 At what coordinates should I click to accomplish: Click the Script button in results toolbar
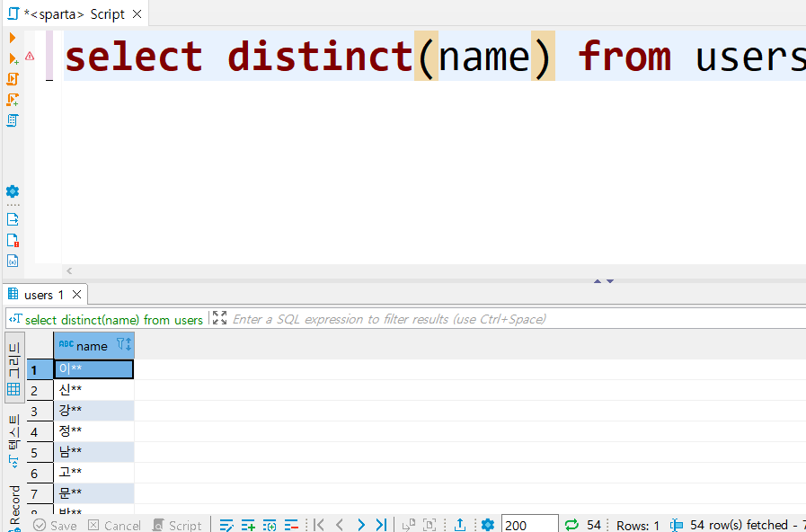[177, 526]
